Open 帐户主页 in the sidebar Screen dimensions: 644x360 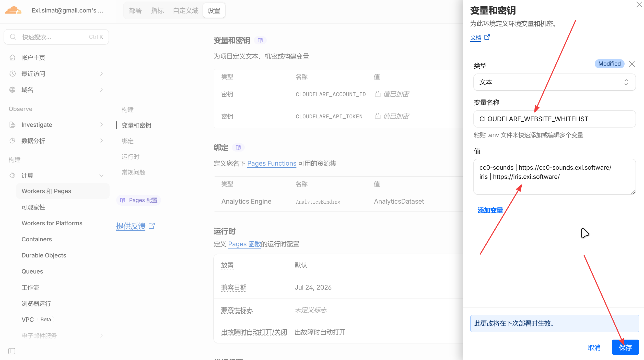pyautogui.click(x=33, y=58)
